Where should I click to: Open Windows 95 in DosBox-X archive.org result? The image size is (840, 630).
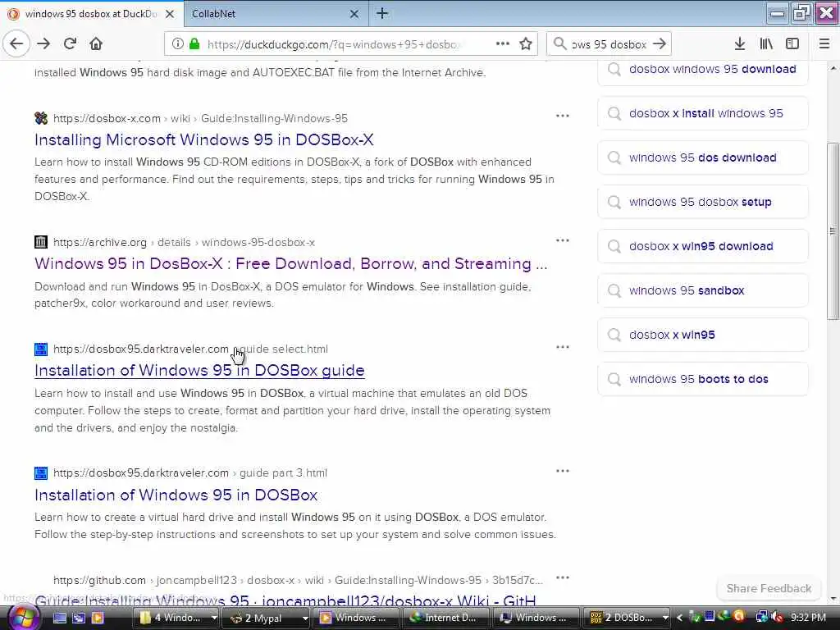click(291, 263)
